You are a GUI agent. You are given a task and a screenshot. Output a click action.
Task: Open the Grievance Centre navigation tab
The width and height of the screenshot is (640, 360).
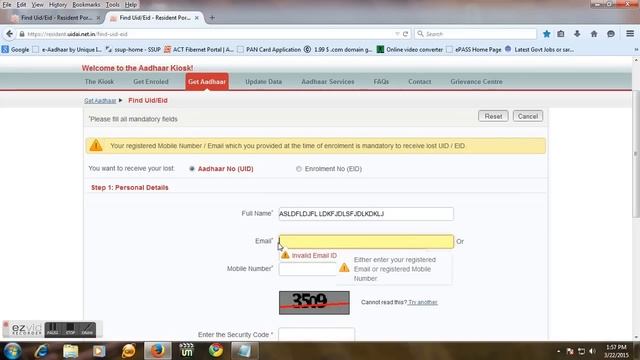476,82
